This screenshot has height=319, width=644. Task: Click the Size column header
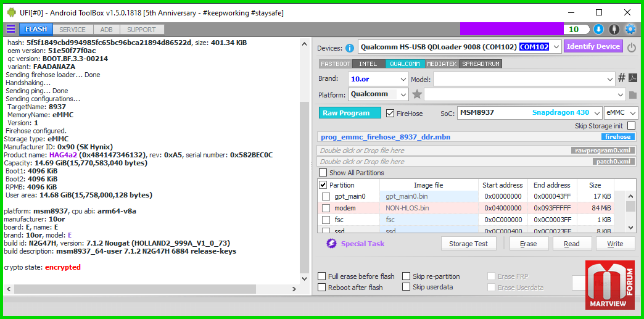click(595, 185)
